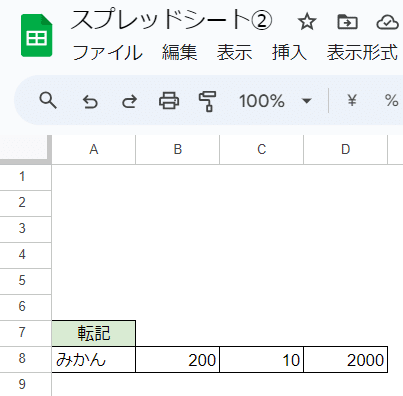Image resolution: width=403 pixels, height=396 pixels.
Task: Select the column B header
Action: coord(178,149)
